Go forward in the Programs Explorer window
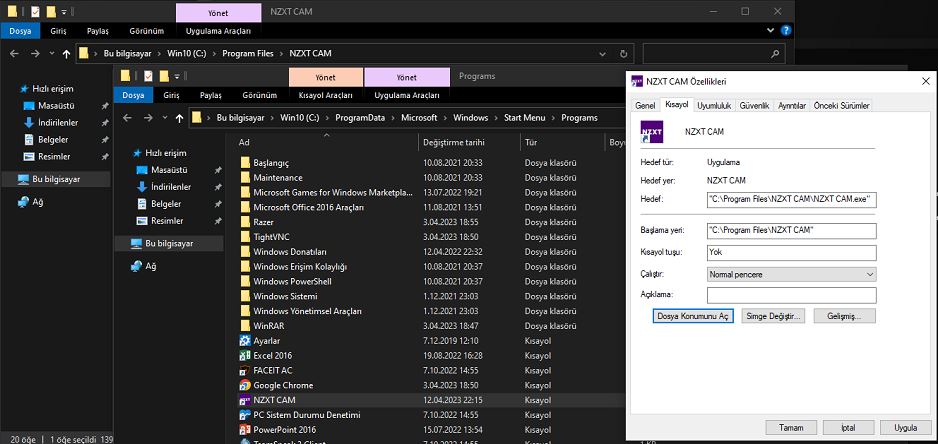This screenshot has height=444, width=938. click(x=147, y=118)
